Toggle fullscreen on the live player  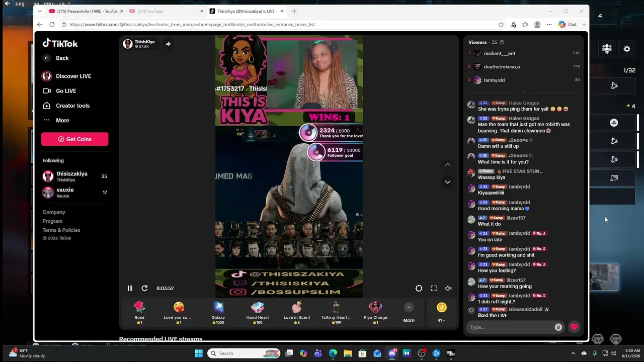point(434,288)
